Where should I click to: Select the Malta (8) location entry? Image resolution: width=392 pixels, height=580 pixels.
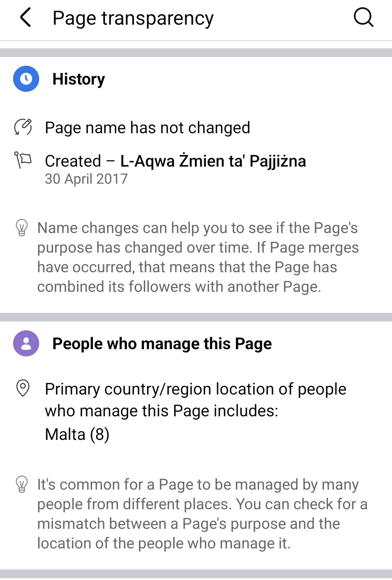(x=77, y=434)
